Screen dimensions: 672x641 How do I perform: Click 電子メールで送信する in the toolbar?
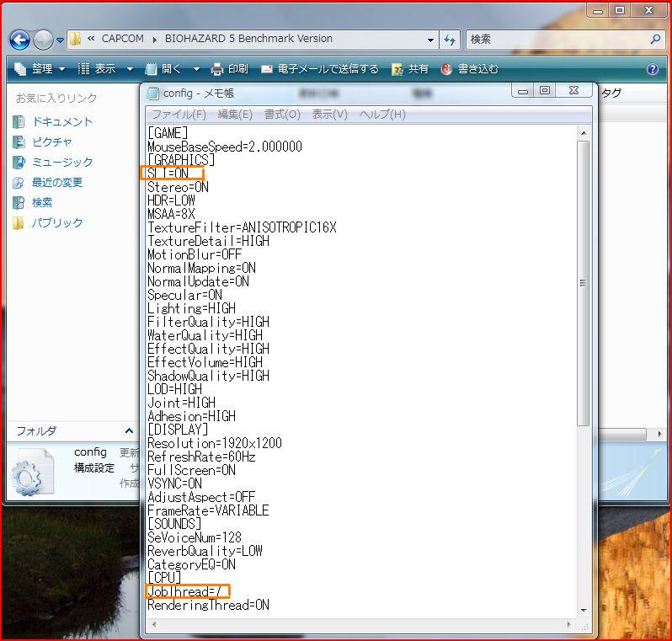pos(320,69)
